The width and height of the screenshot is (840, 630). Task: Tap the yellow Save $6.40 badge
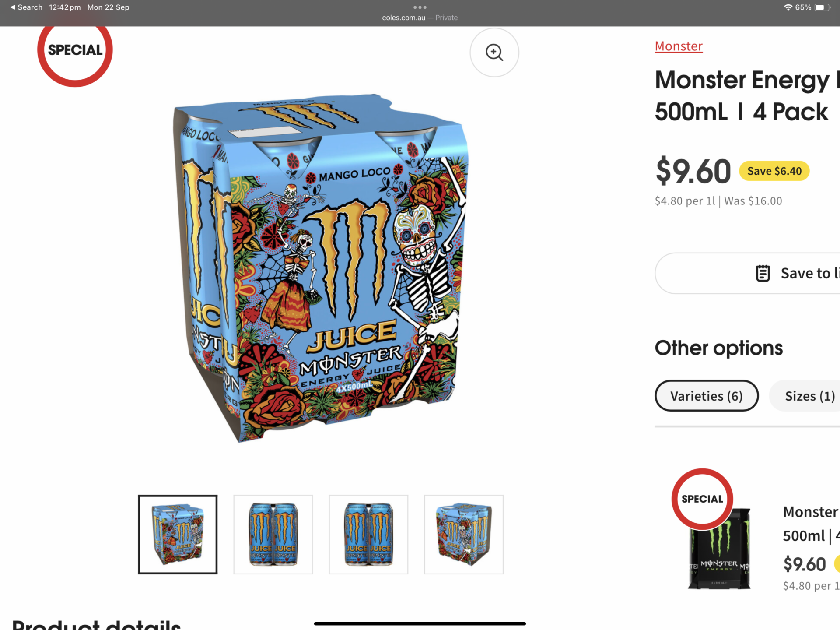point(774,171)
